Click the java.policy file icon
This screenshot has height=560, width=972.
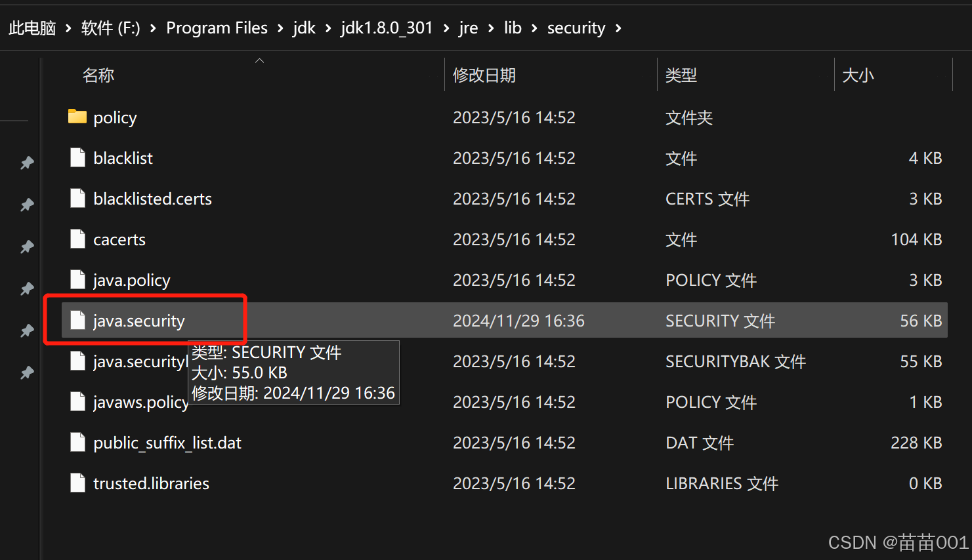coord(77,279)
